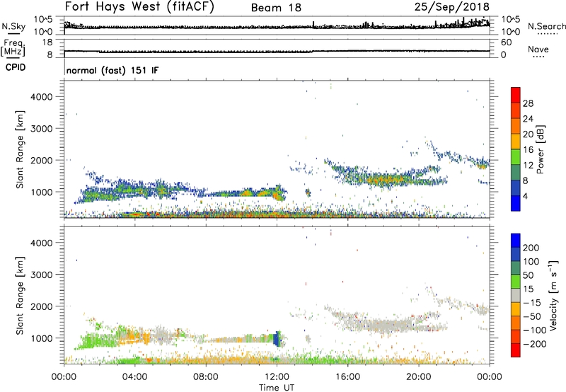Click the 'CPID' label
Viewport: 566px width, 392px height.
(16, 67)
